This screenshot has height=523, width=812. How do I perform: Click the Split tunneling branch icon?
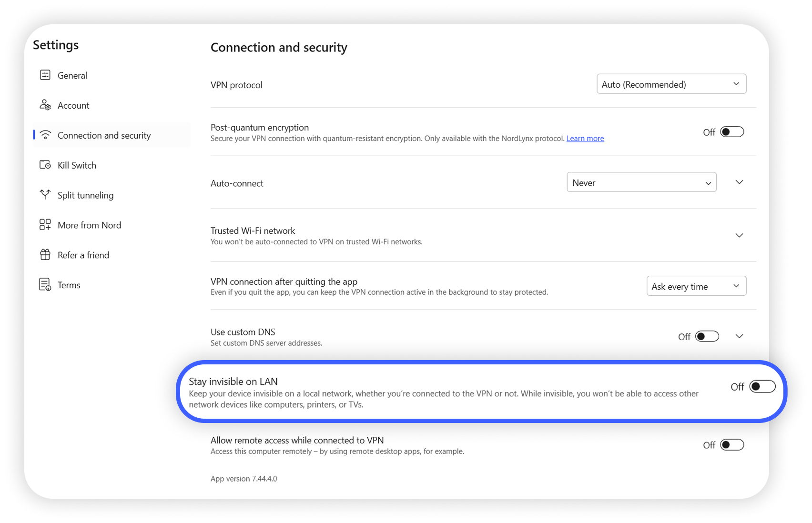(x=45, y=195)
